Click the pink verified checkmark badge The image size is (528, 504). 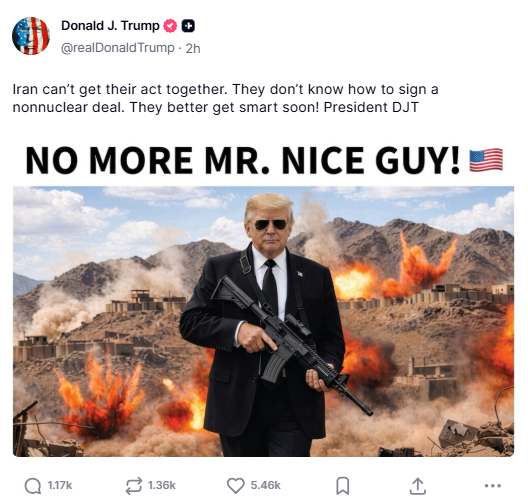170,26
